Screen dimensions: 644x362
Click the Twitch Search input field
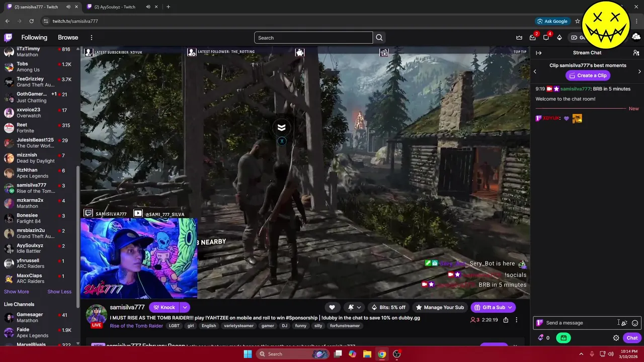tap(313, 38)
